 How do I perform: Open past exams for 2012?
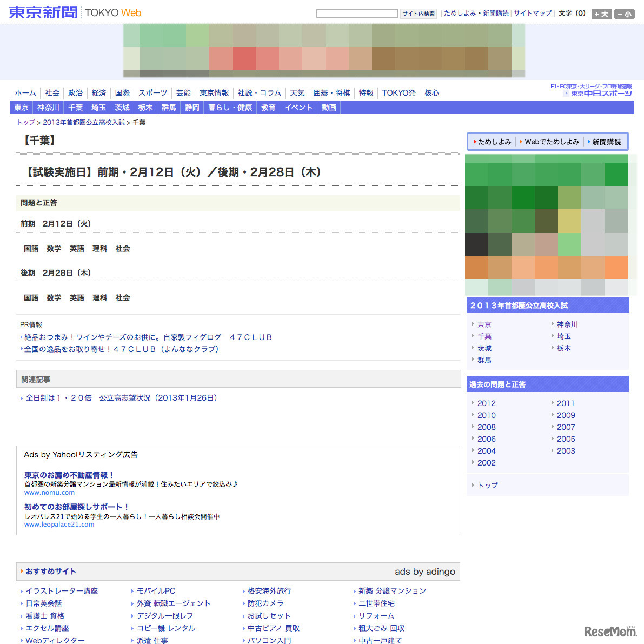click(486, 403)
